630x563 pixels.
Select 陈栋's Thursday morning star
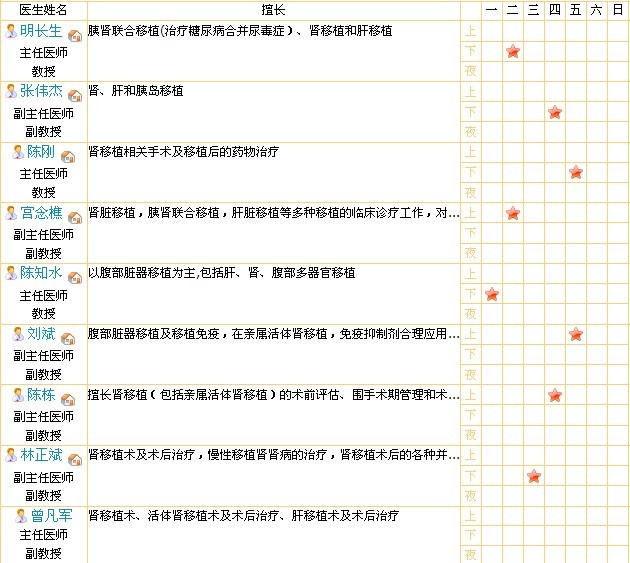[x=554, y=395]
